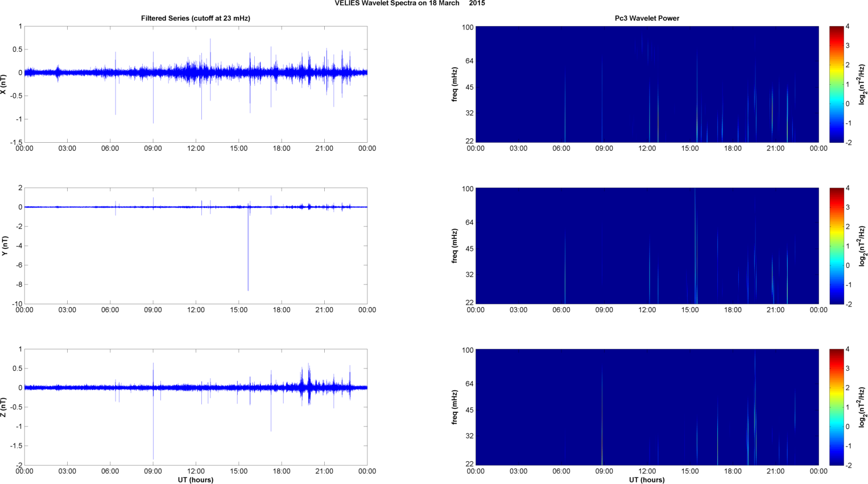This screenshot has width=868, height=484.
Task: Click the deep negative spike in Y series
Action: (x=248, y=250)
